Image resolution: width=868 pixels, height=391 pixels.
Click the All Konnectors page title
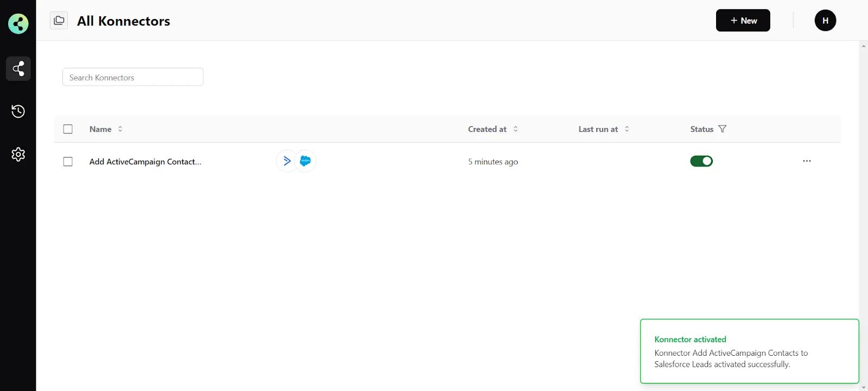[x=124, y=21]
